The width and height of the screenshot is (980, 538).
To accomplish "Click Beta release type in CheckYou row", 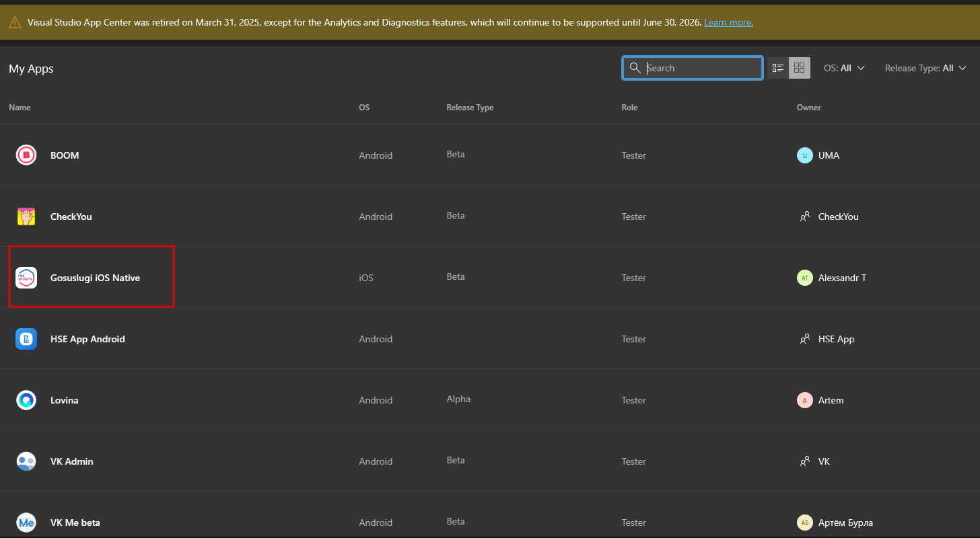I will (456, 216).
